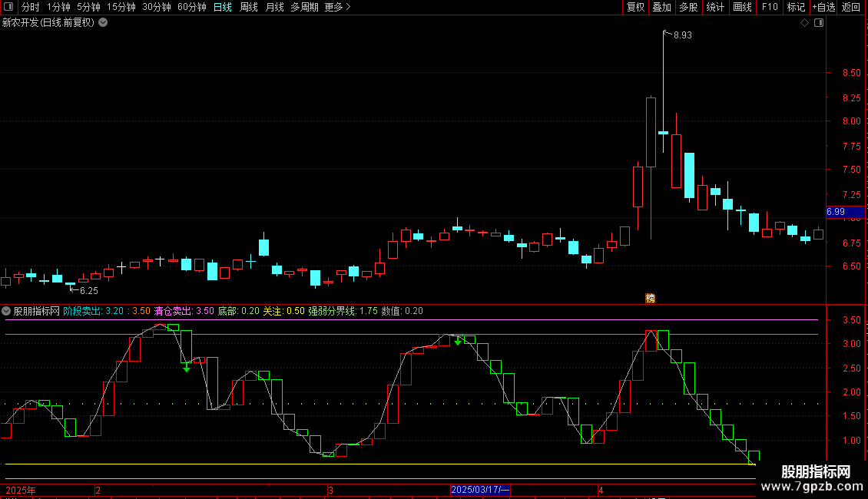Select the 日线 daily chart tab
Screen dimensions: 868x499
[x=223, y=7]
